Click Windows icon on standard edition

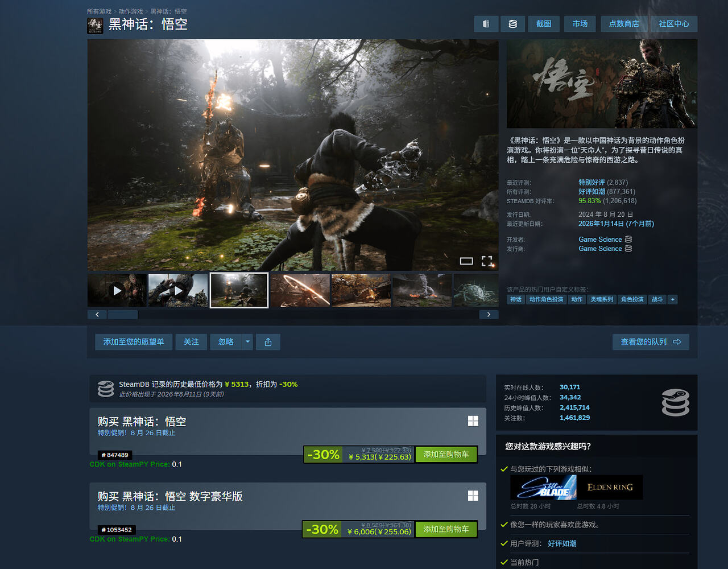pyautogui.click(x=473, y=421)
